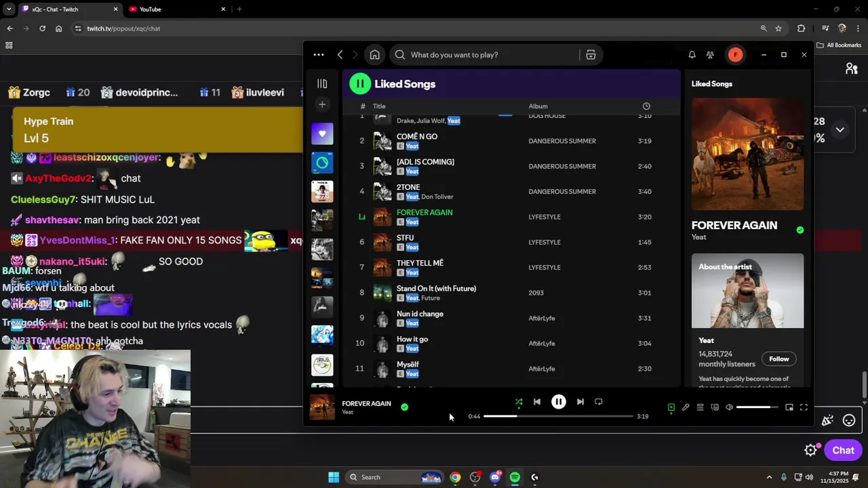Open Twitch emote picker smiley

[849, 421]
